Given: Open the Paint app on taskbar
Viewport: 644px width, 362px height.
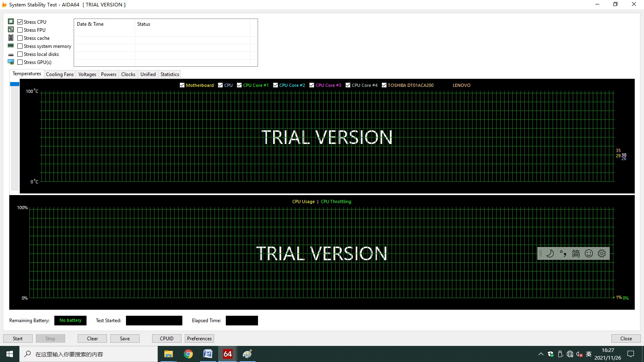Looking at the screenshot, I should click(x=247, y=354).
